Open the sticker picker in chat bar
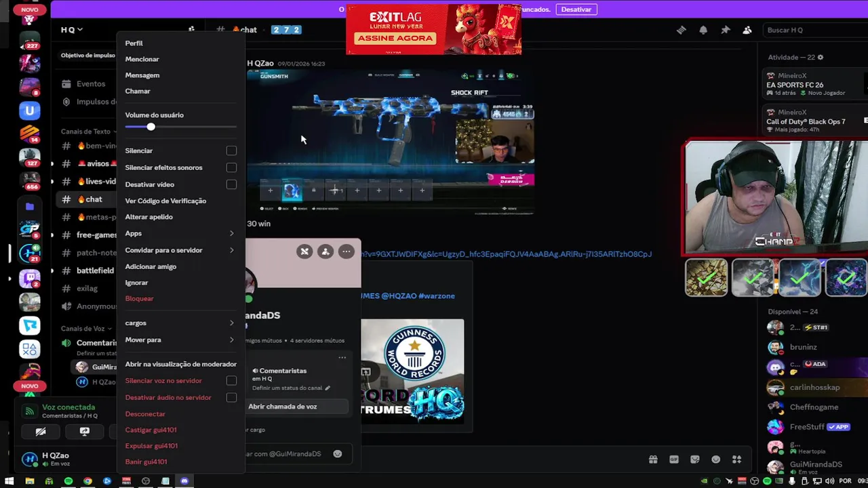This screenshot has width=868, height=488. (x=695, y=460)
